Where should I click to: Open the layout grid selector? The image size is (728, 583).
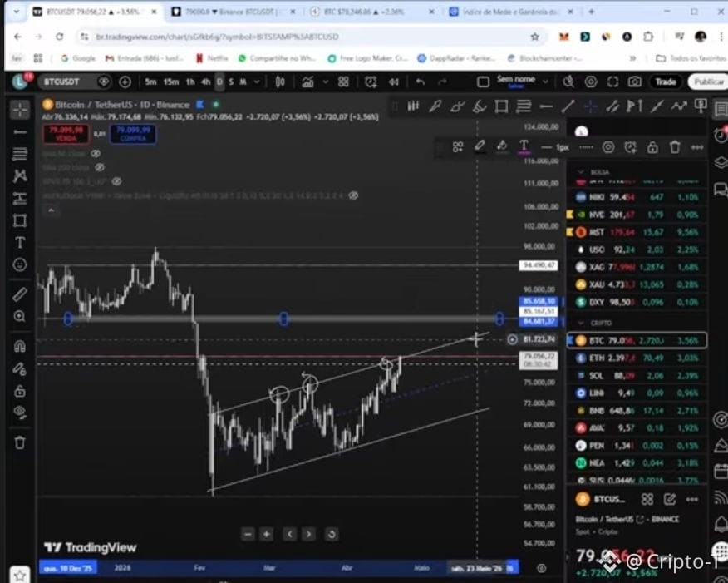pyautogui.click(x=343, y=82)
